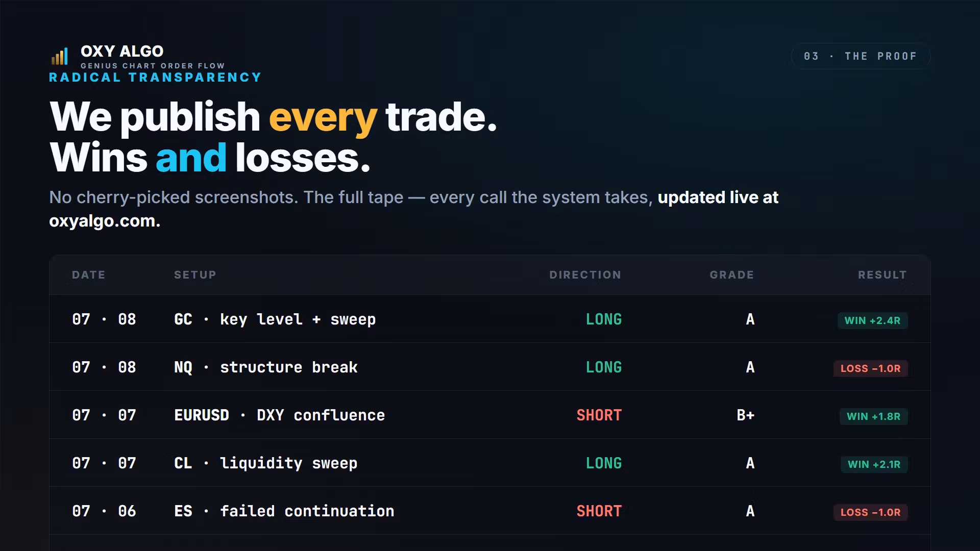Click the DIRECTION column header
This screenshot has width=980, height=551.
coord(585,275)
